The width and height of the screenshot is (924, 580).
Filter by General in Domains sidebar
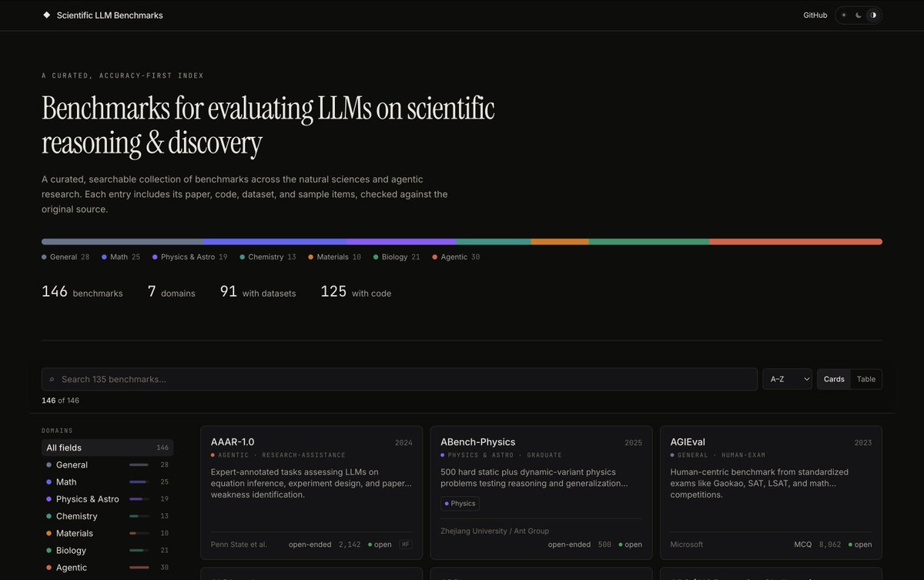(107, 464)
